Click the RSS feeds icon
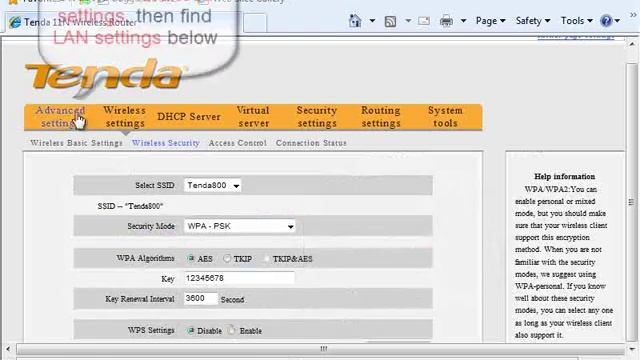Viewport: 640px width, 360px height. pyautogui.click(x=390, y=21)
